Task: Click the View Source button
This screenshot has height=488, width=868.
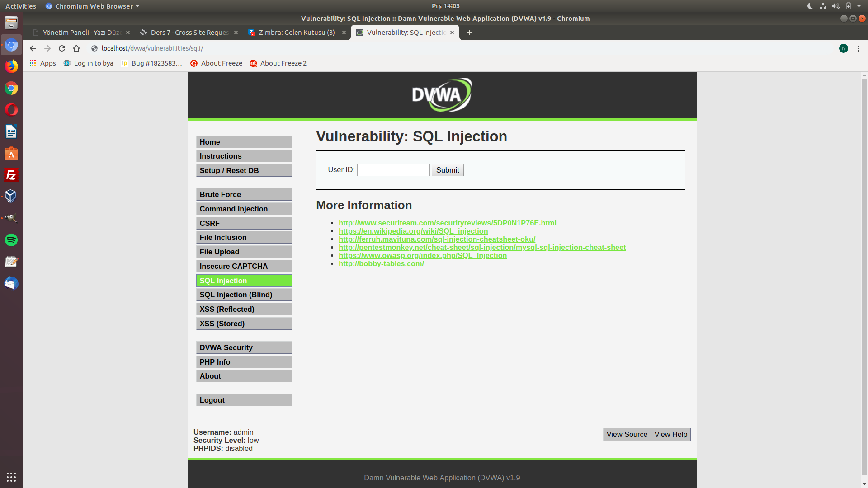Action: pos(627,434)
